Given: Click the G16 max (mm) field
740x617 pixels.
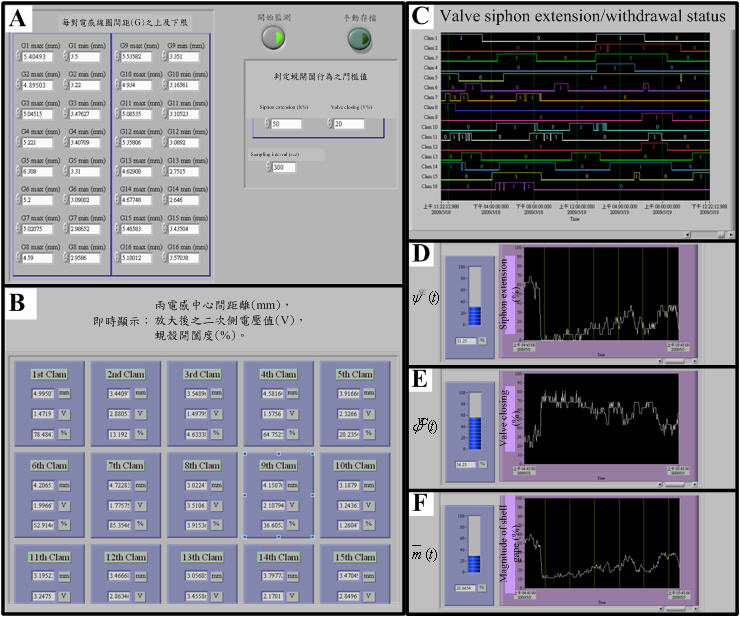Looking at the screenshot, I should pos(136,258).
